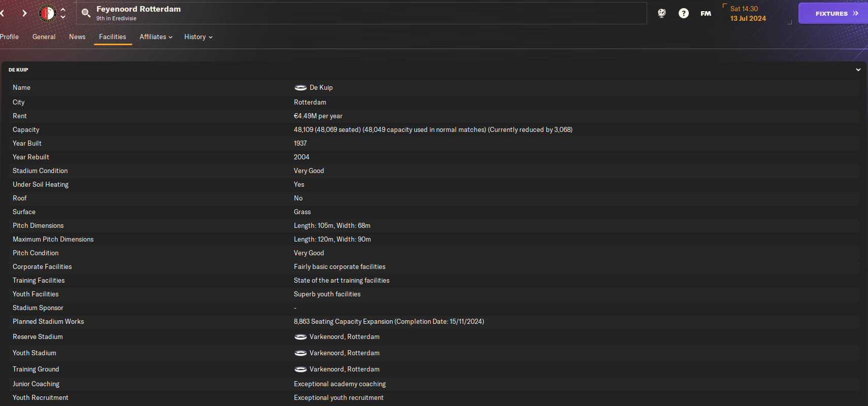The width and height of the screenshot is (868, 406).
Task: Go forward with the right arrow
Action: [x=24, y=13]
